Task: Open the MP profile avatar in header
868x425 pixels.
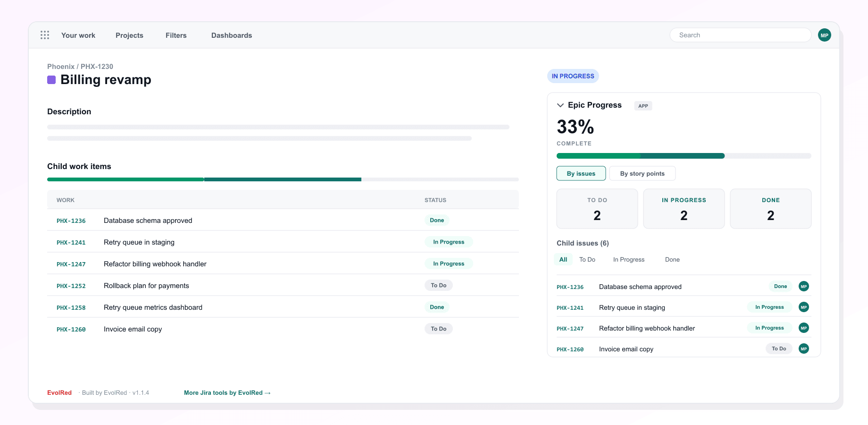Action: tap(825, 35)
